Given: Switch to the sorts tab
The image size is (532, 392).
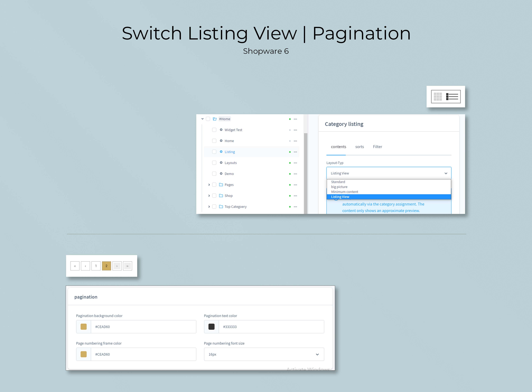Looking at the screenshot, I should point(360,147).
